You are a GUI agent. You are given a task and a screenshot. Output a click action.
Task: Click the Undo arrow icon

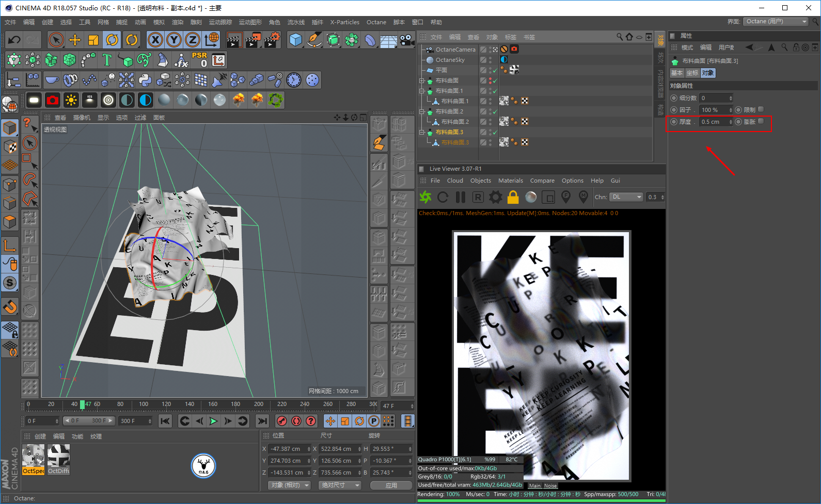point(14,40)
